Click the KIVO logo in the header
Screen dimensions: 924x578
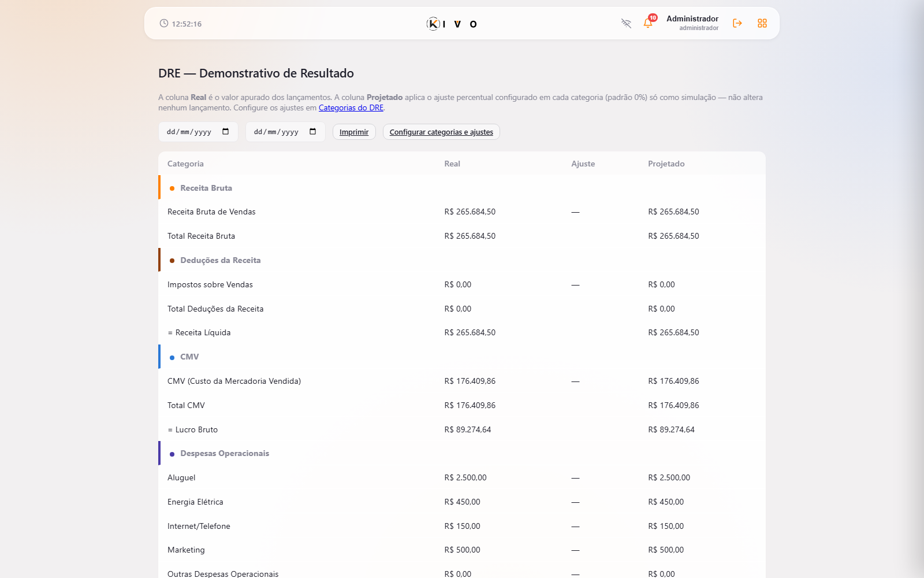452,24
